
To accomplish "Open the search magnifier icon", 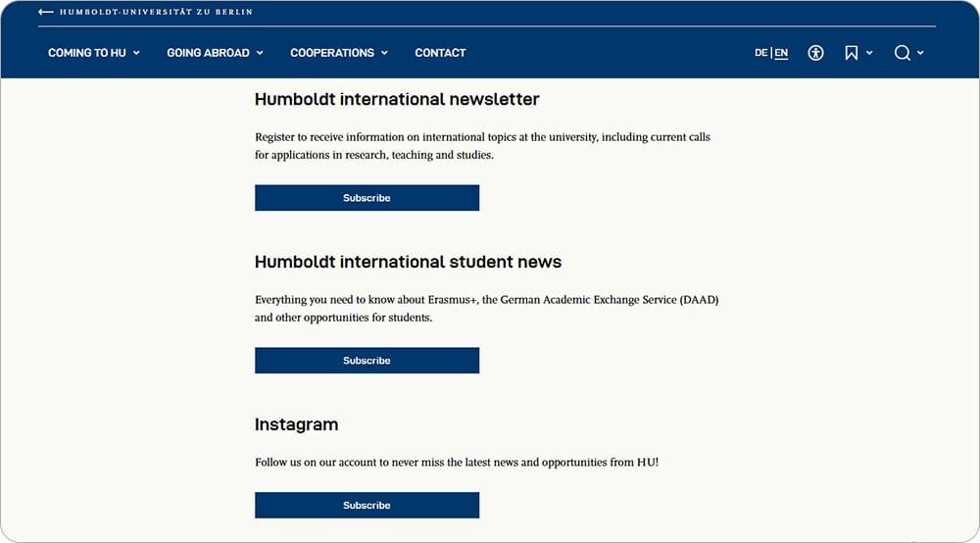I will 902,53.
